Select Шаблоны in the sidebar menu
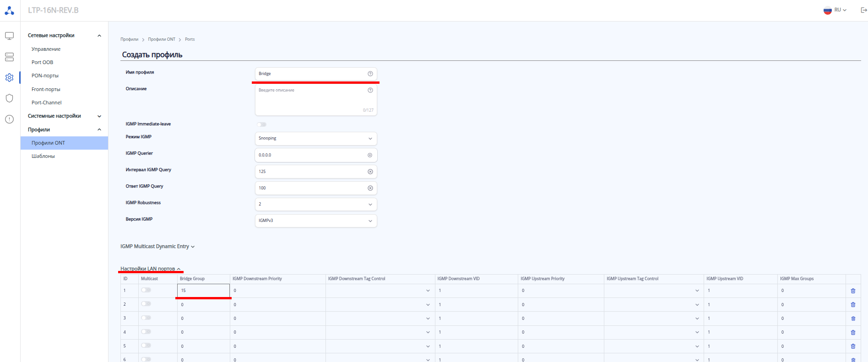The image size is (868, 362). [x=43, y=156]
